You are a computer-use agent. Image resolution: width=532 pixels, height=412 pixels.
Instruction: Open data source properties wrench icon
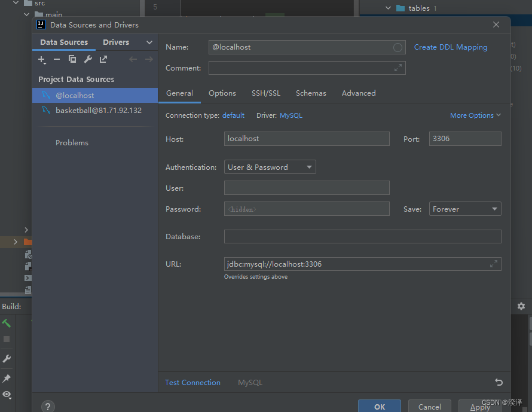coord(87,59)
